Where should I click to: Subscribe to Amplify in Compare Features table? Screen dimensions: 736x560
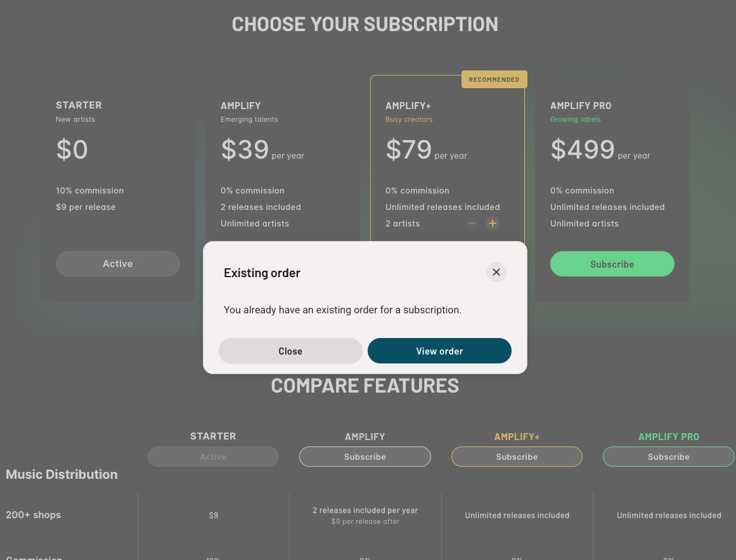(x=365, y=457)
